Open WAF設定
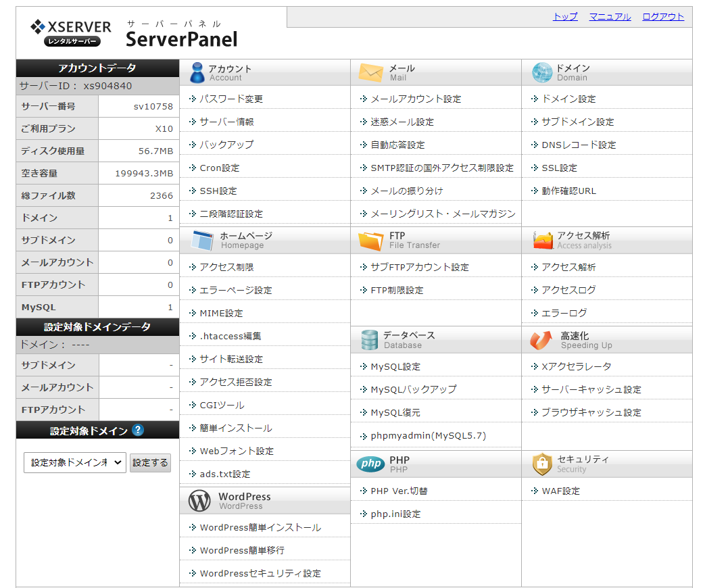Viewport: 705px width, 588px height. (x=560, y=491)
